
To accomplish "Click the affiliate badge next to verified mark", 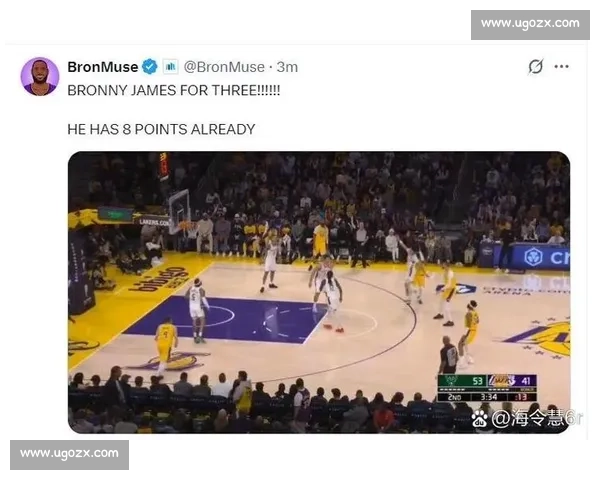I will point(171,67).
